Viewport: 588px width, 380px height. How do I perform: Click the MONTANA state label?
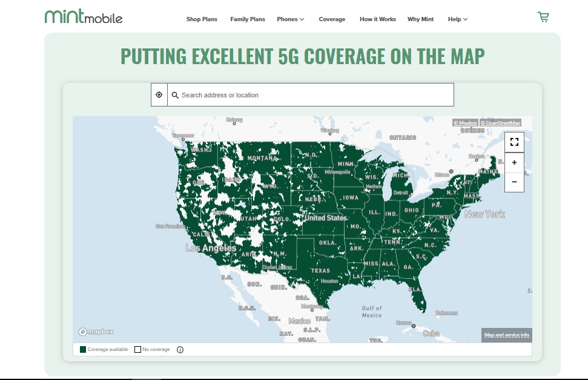point(262,158)
